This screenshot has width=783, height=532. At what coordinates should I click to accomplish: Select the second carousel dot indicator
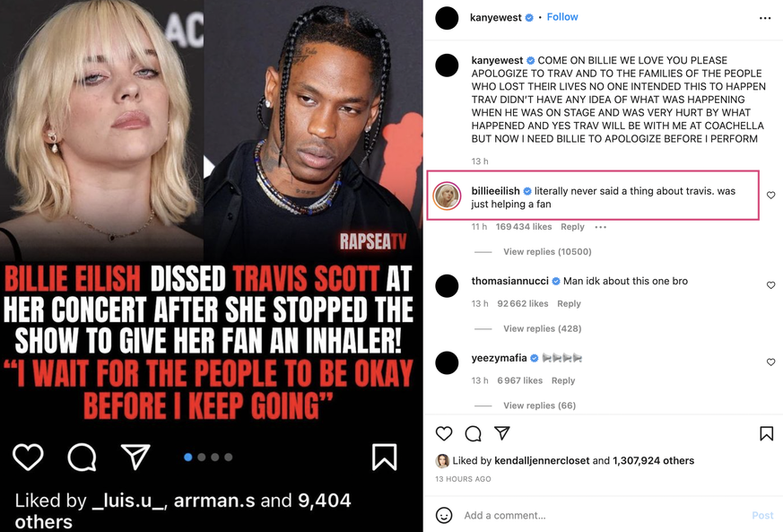[202, 457]
